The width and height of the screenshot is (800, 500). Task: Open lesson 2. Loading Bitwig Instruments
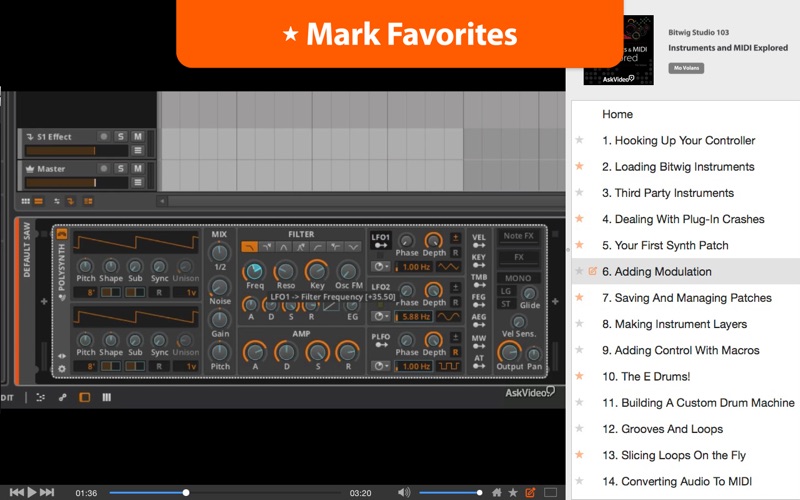[678, 167]
